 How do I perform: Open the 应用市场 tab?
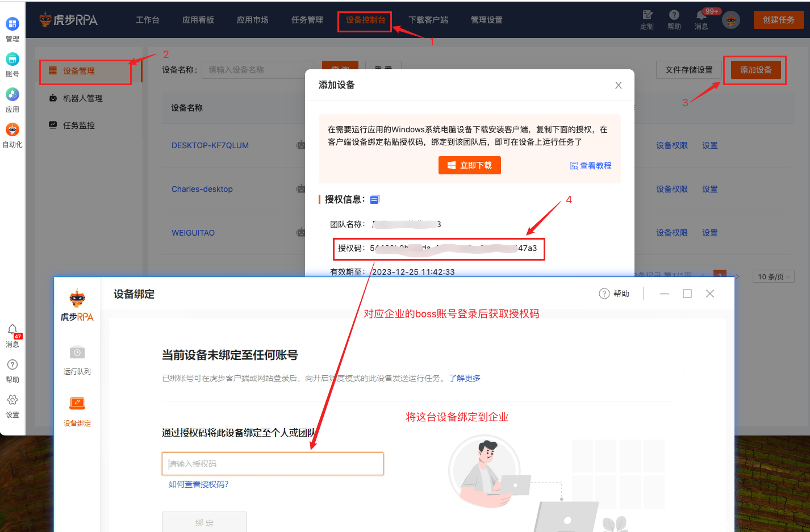253,20
